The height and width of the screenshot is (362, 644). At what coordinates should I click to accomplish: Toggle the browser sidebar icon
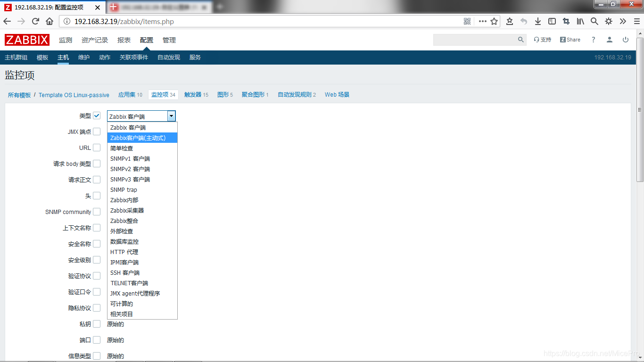(552, 21)
